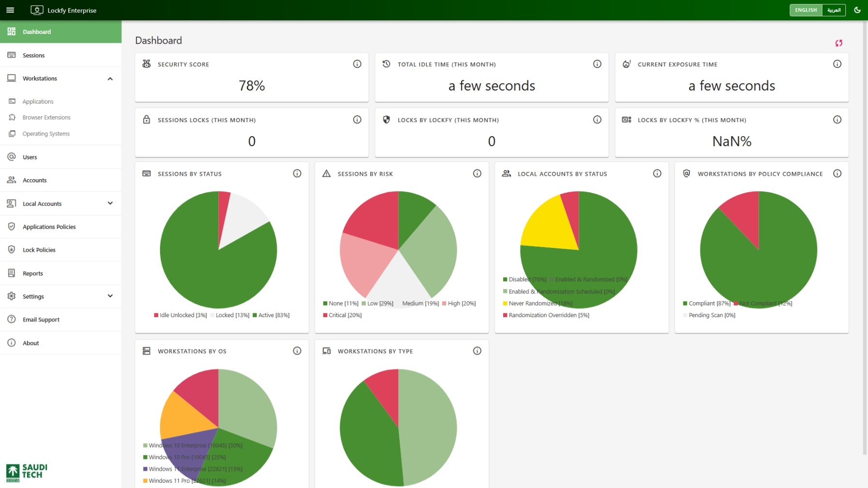This screenshot has height=488, width=868.
Task: Open the Reports page
Action: tap(60, 273)
